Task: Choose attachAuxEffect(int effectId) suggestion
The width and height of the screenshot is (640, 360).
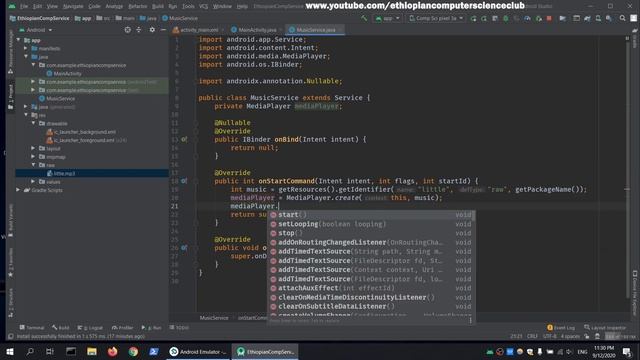Action: (370, 288)
